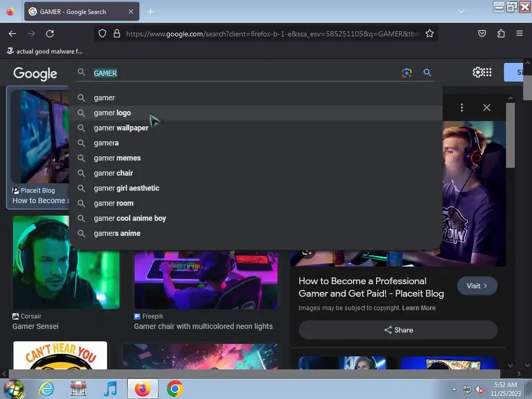Select the GAMER - Google Search tab
532x399 pixels.
point(82,11)
